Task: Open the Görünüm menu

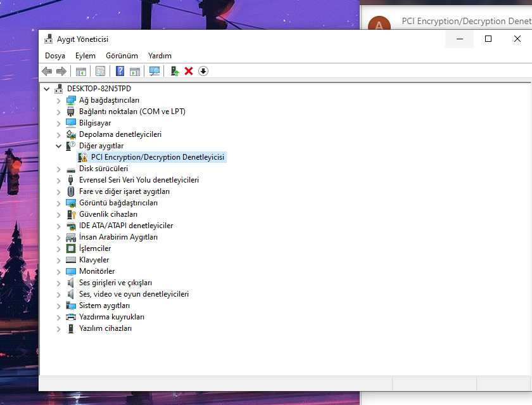Action: click(x=122, y=56)
